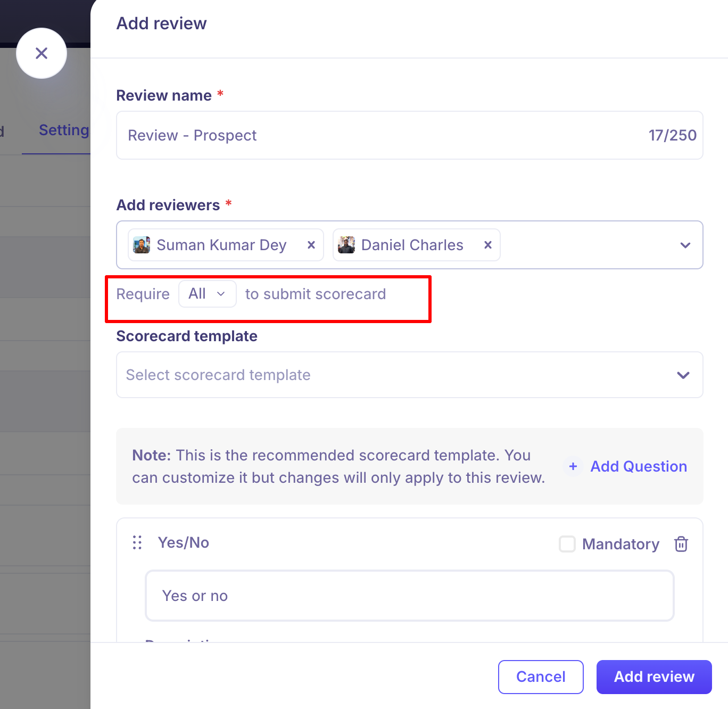Enable the Mandatory checkbox
This screenshot has height=709, width=728.
(x=567, y=544)
